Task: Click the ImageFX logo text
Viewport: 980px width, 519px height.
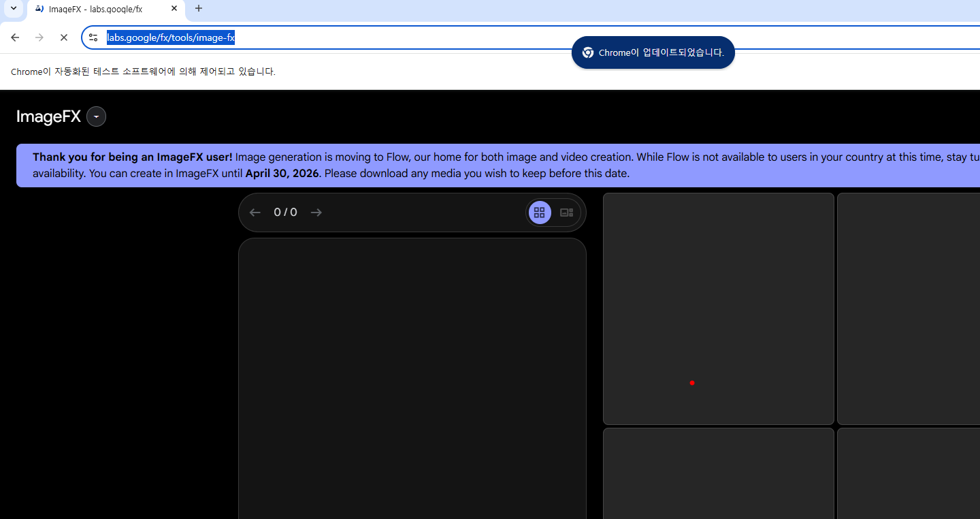Action: (48, 116)
